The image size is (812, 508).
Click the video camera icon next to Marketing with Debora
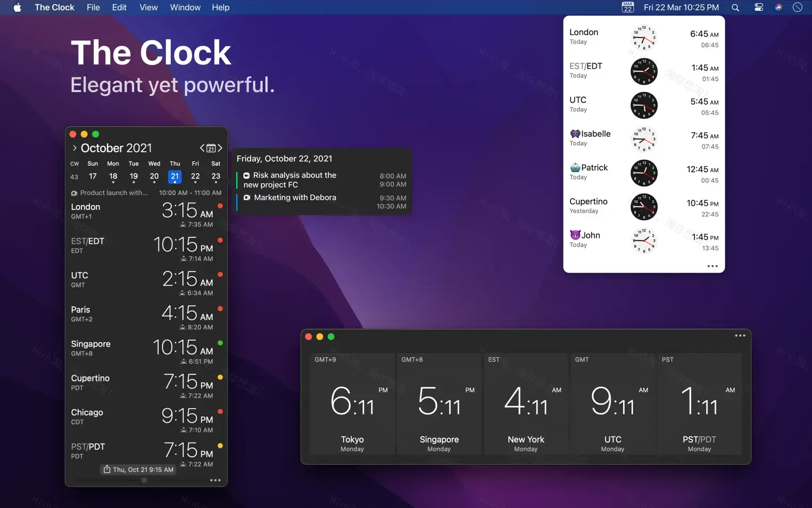coord(246,197)
